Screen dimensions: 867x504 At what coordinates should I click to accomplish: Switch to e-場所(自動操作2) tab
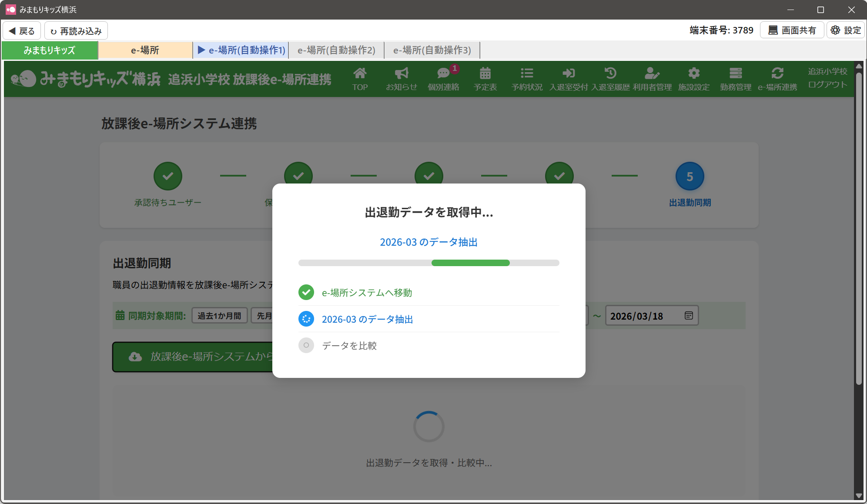coord(336,50)
